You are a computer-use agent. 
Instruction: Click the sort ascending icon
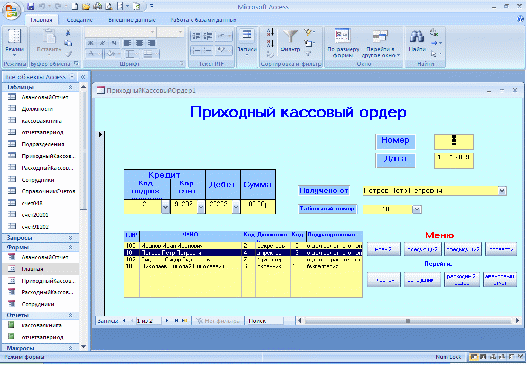(x=271, y=32)
